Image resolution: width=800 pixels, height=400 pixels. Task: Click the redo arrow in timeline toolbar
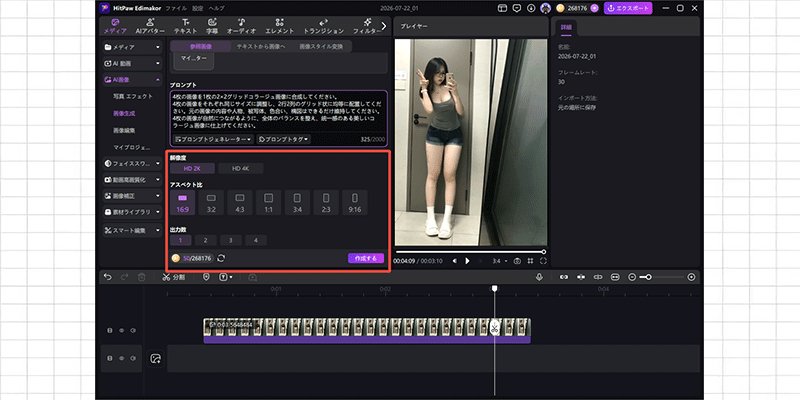124,277
